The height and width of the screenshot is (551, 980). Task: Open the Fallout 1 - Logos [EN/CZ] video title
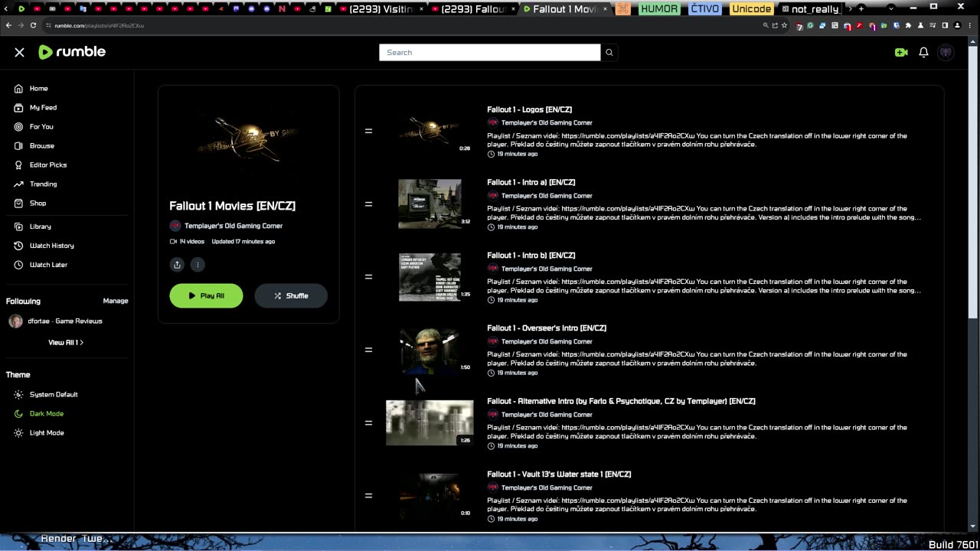click(529, 109)
